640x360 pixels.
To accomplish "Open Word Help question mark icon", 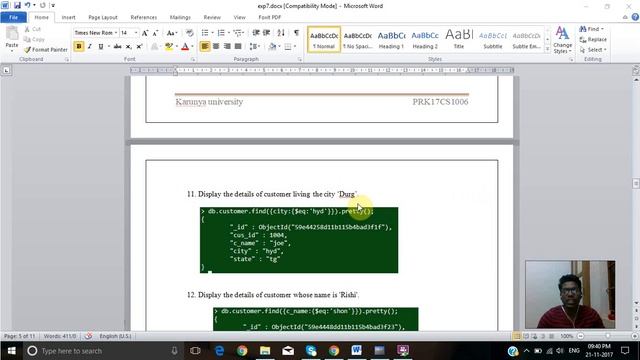I will coord(635,17).
